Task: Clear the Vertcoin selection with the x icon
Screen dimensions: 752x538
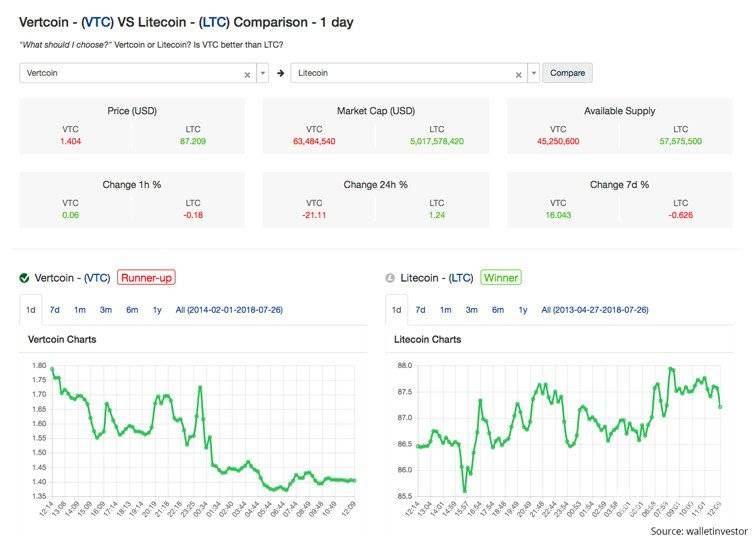Action: click(247, 75)
